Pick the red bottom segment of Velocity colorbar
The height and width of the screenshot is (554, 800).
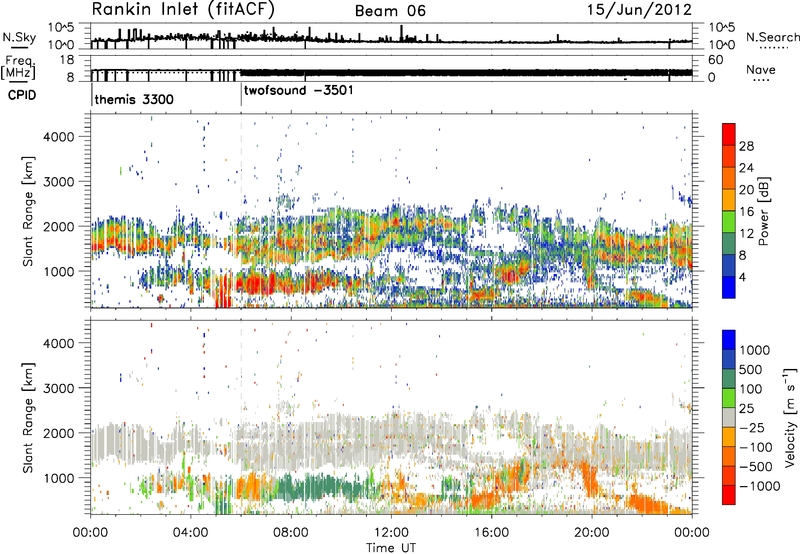(x=729, y=495)
